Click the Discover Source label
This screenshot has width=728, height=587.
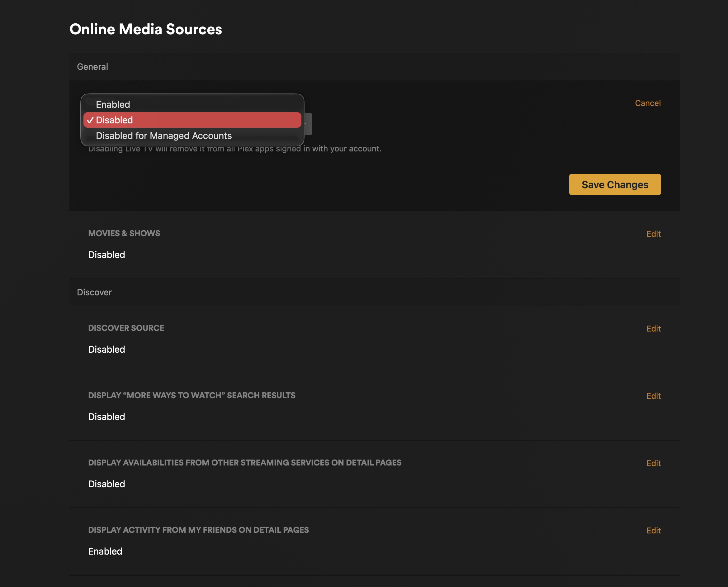click(x=126, y=328)
